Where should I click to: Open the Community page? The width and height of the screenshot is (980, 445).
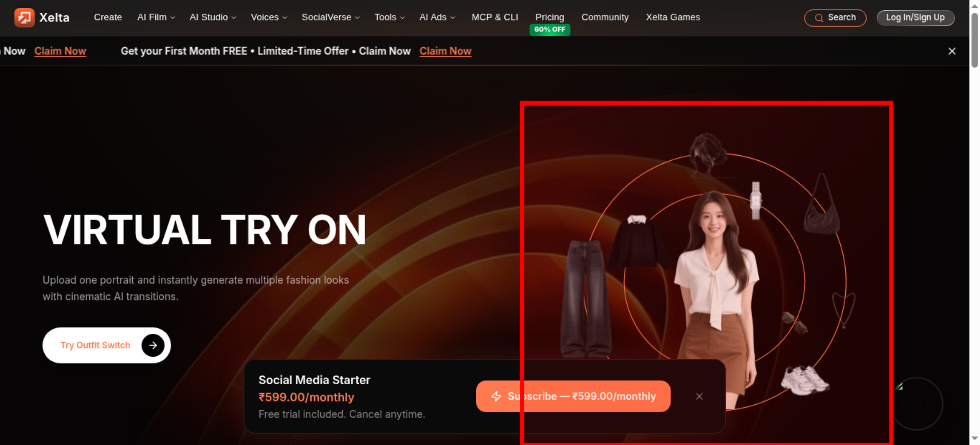(605, 17)
